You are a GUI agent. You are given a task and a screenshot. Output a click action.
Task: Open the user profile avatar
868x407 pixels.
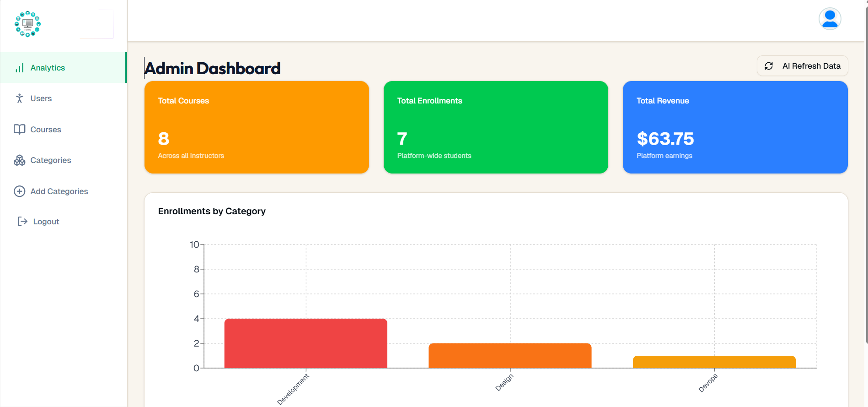830,19
